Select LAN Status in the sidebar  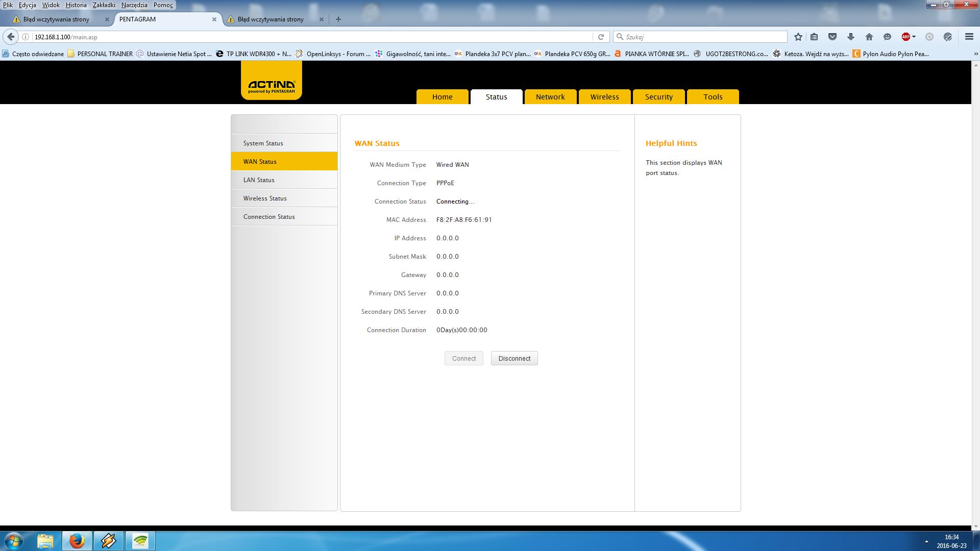click(259, 180)
